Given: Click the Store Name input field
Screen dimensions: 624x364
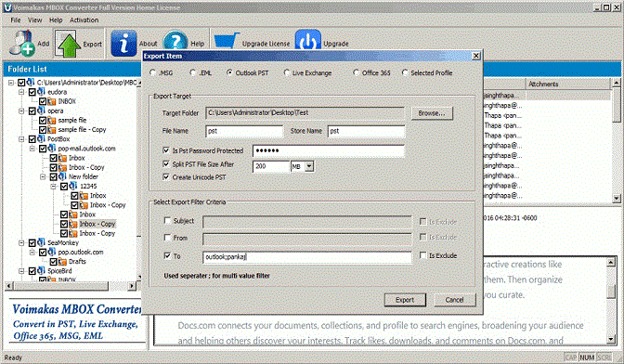Looking at the screenshot, I should coord(366,131).
